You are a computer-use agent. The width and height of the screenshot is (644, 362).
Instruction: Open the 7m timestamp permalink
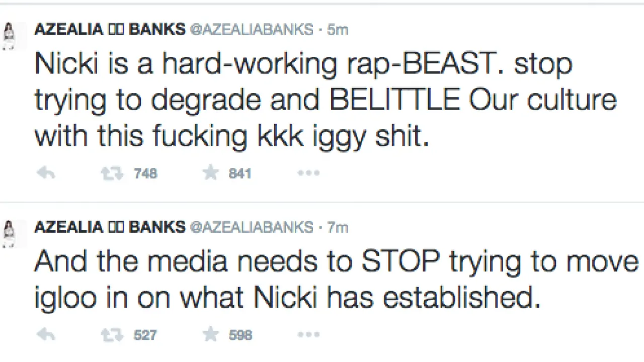[338, 227]
